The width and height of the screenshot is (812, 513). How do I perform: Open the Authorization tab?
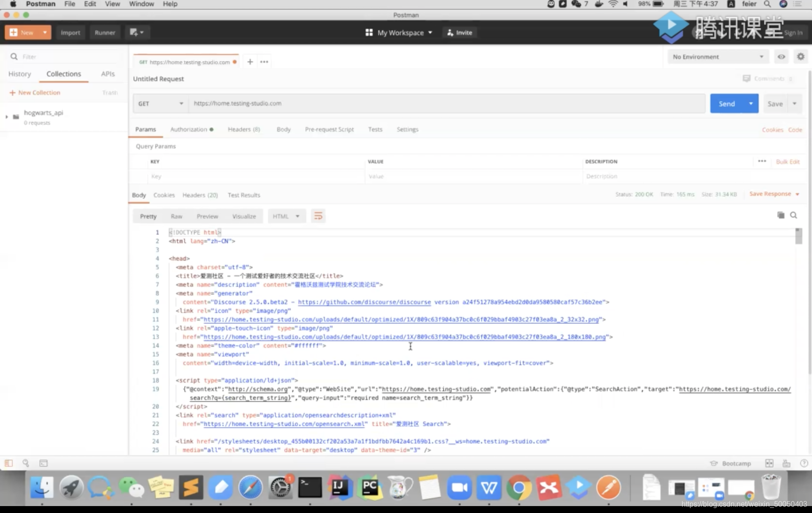click(x=191, y=129)
